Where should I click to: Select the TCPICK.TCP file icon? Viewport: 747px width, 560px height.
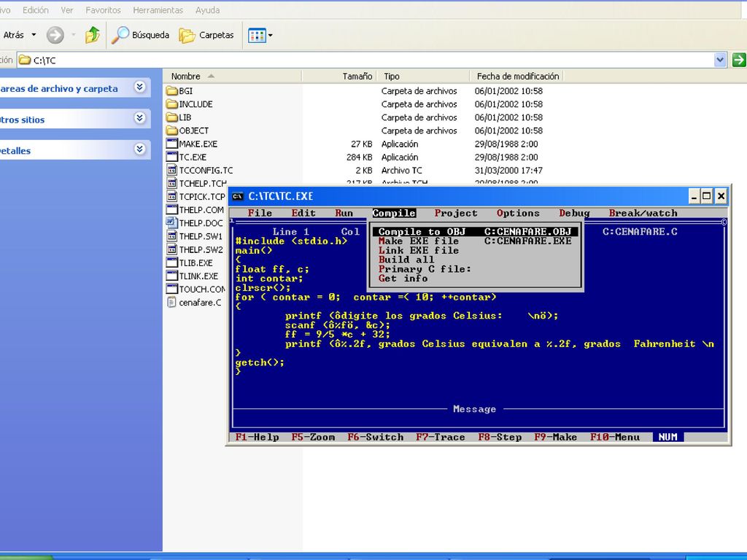pyautogui.click(x=171, y=196)
